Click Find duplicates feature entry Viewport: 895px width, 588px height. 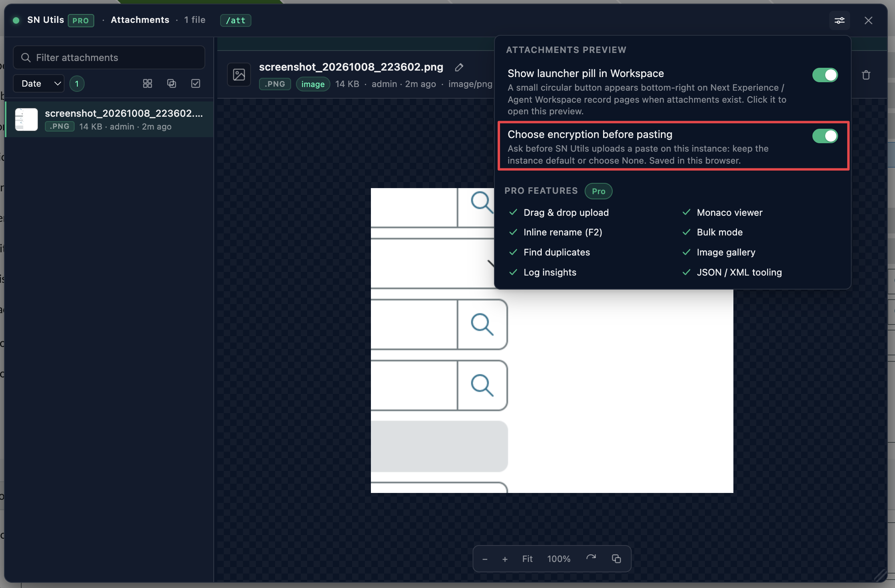[557, 252]
